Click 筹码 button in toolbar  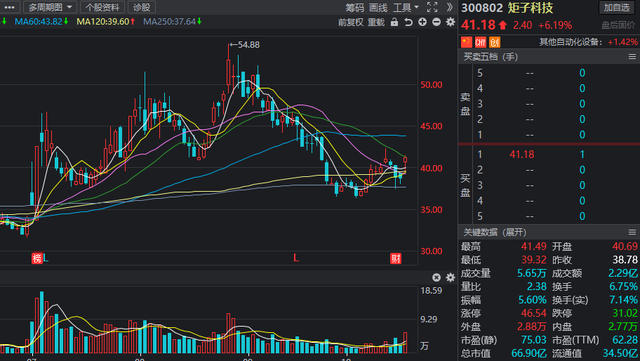(355, 7)
